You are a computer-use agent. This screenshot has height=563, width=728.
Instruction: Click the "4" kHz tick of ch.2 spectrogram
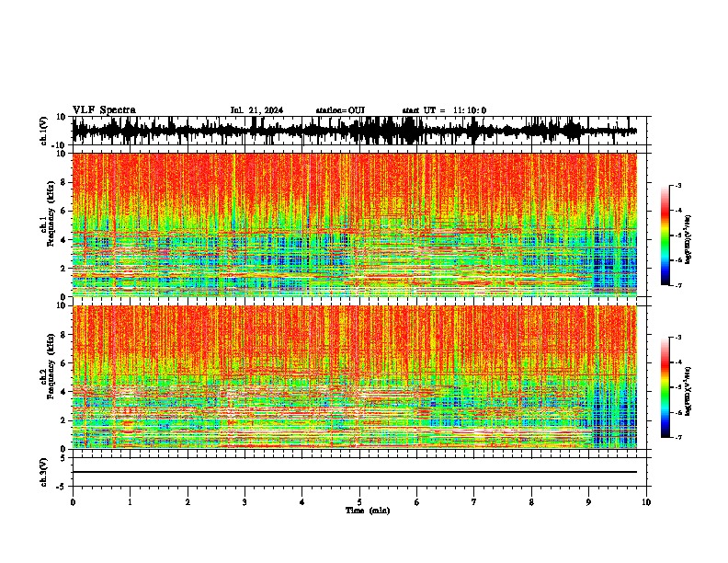(x=63, y=392)
